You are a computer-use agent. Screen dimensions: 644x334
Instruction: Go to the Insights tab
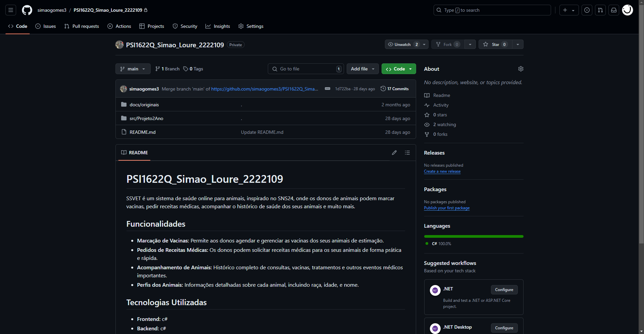[218, 26]
